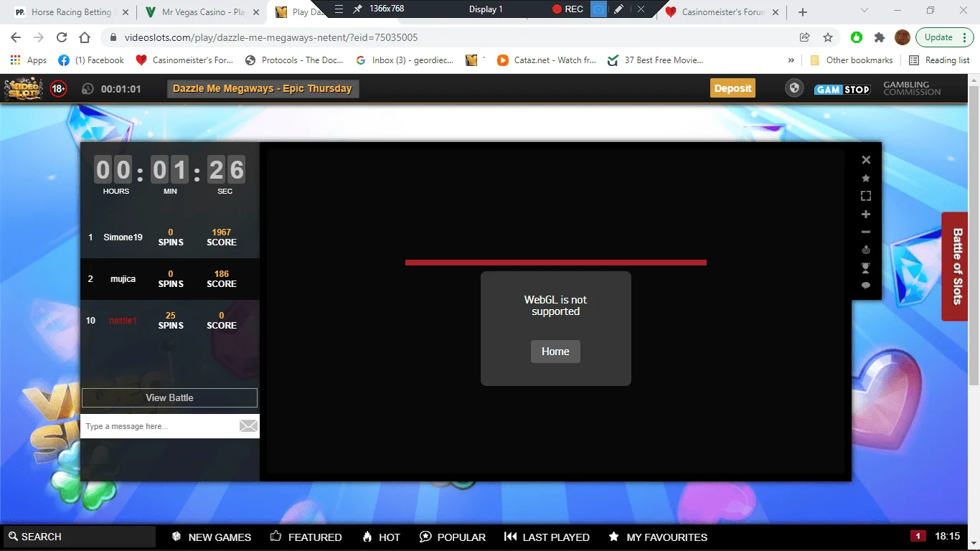This screenshot has height=551, width=980.
Task: Open POPULAR games category
Action: click(x=452, y=537)
